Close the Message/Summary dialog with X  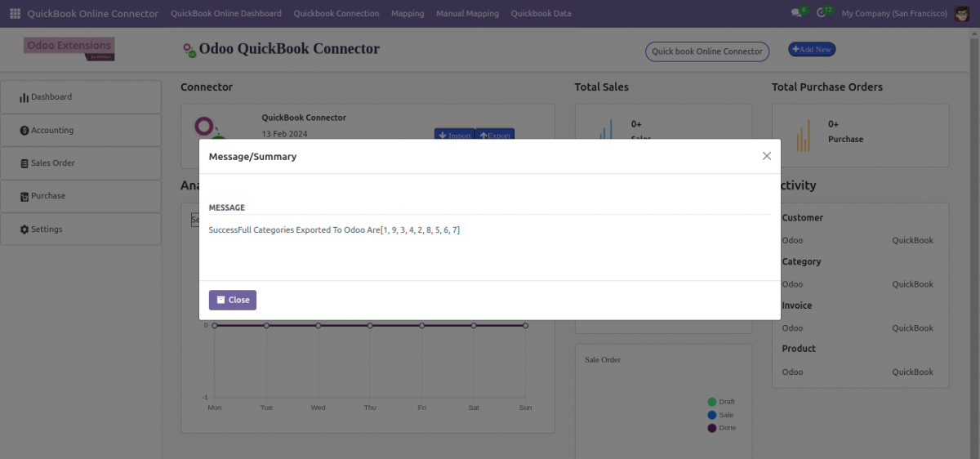[x=766, y=156]
